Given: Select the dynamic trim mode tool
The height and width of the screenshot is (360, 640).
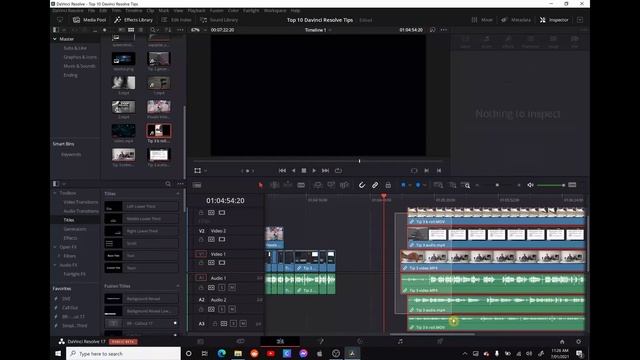Looking at the screenshot, I should click(x=288, y=185).
